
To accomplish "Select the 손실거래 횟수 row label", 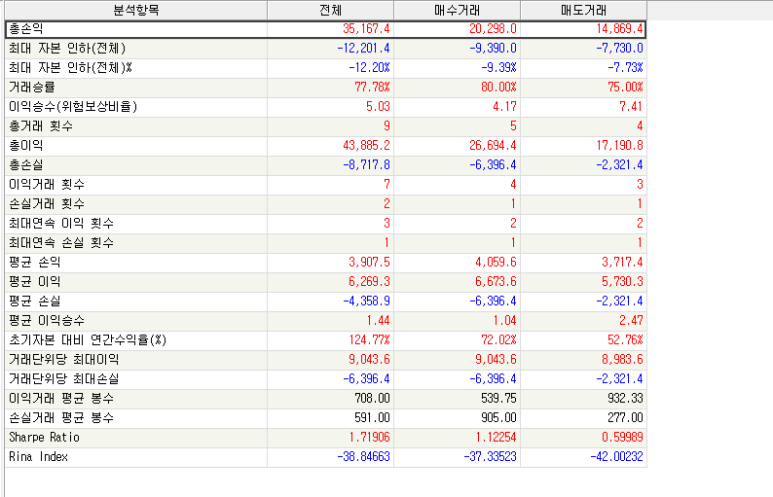I will (47, 204).
